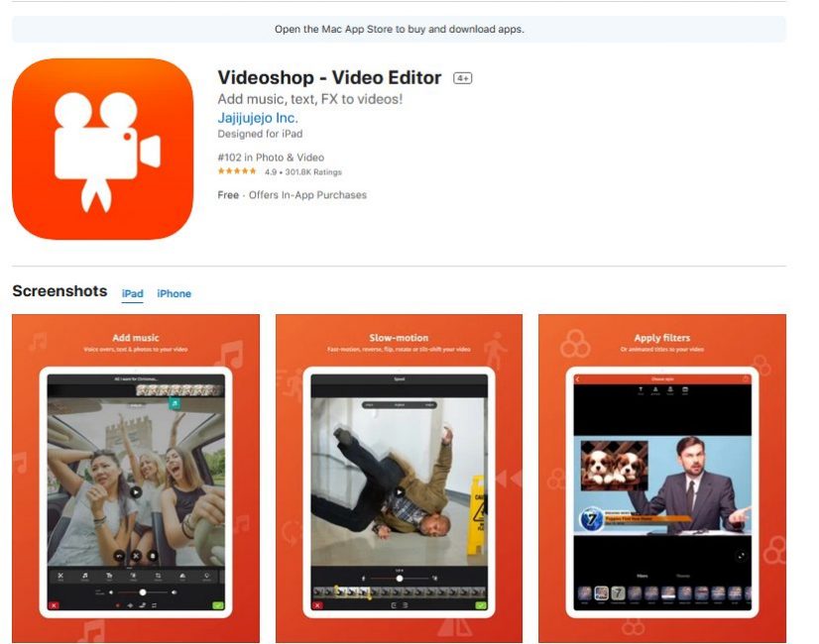Click the orange Videoshop camera app icon
The image size is (819, 644).
coord(103,150)
